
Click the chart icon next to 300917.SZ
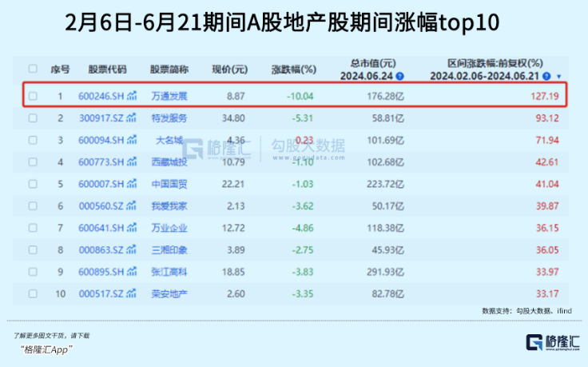click(x=132, y=118)
